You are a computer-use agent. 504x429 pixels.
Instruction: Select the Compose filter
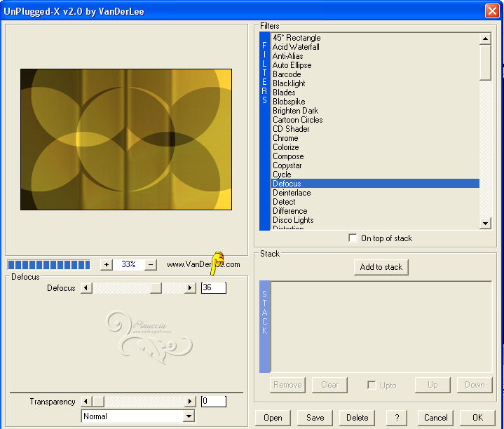(375, 156)
